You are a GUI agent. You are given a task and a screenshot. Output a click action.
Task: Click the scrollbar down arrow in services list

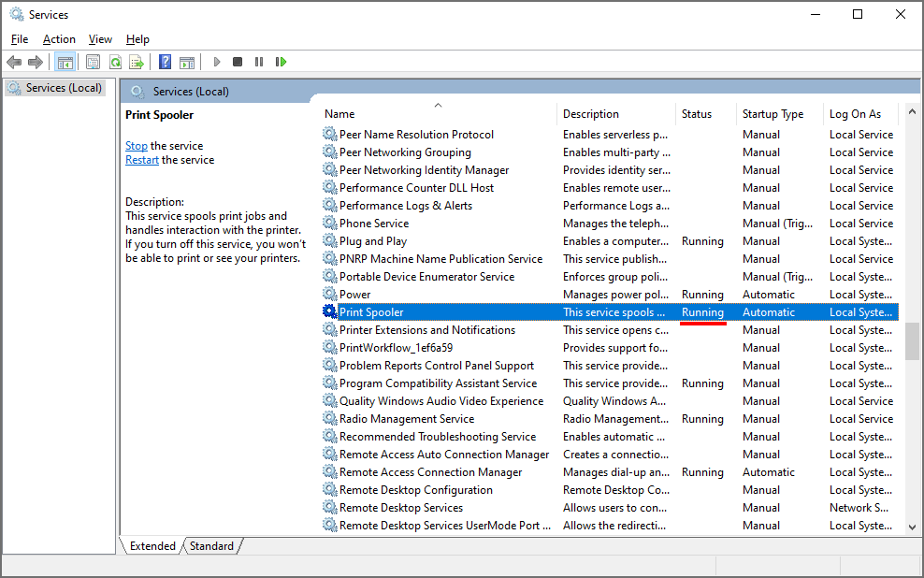(x=913, y=527)
